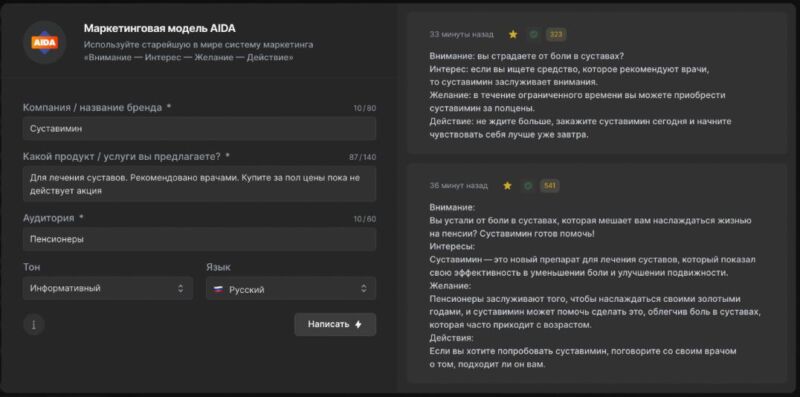Image resolution: width=800 pixels, height=397 pixels.
Task: Click the subtitle starting with Используйте старейшую в мире
Action: pyautogui.click(x=199, y=51)
